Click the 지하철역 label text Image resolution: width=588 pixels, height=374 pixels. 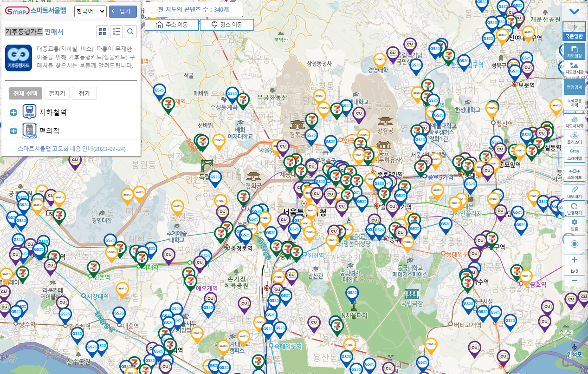pyautogui.click(x=52, y=112)
